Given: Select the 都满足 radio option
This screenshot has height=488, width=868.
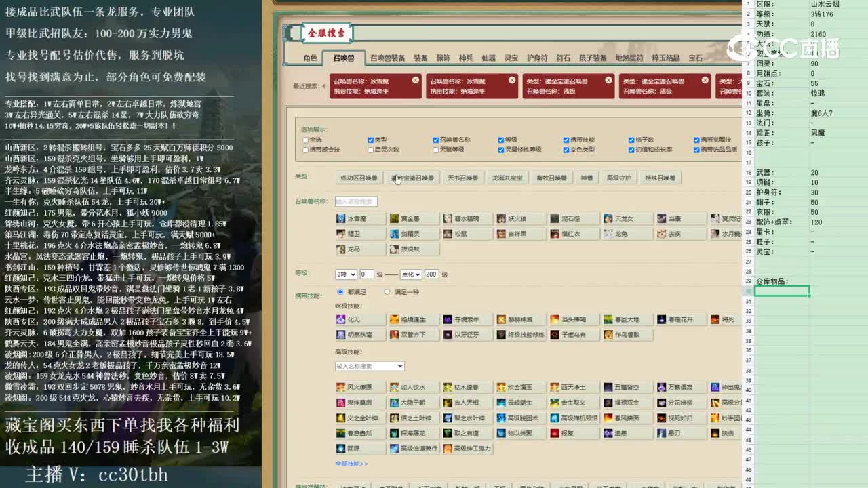Looking at the screenshot, I should click(340, 292).
